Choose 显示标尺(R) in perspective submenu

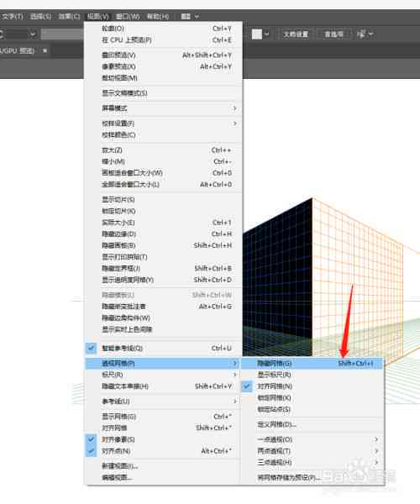[x=312, y=375]
